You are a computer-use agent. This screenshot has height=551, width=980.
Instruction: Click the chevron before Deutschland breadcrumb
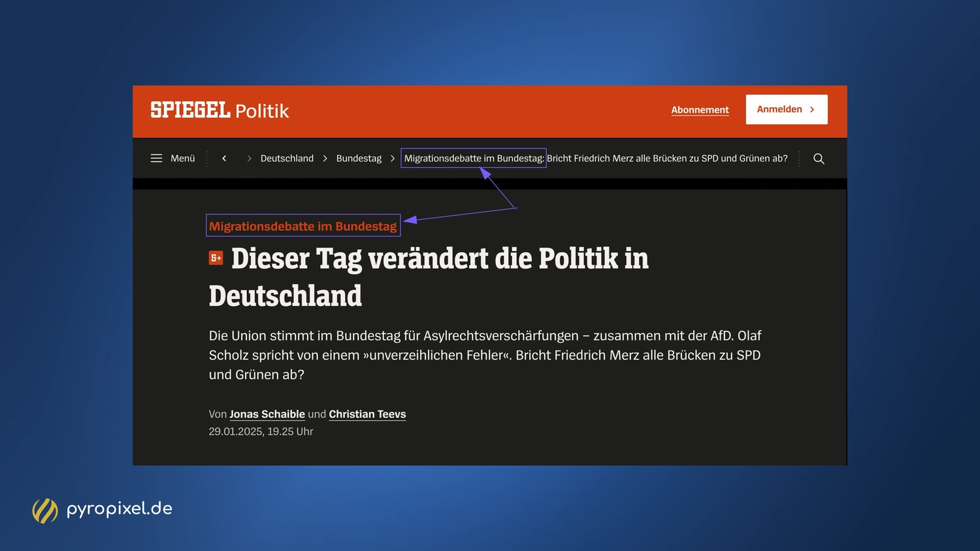(249, 158)
